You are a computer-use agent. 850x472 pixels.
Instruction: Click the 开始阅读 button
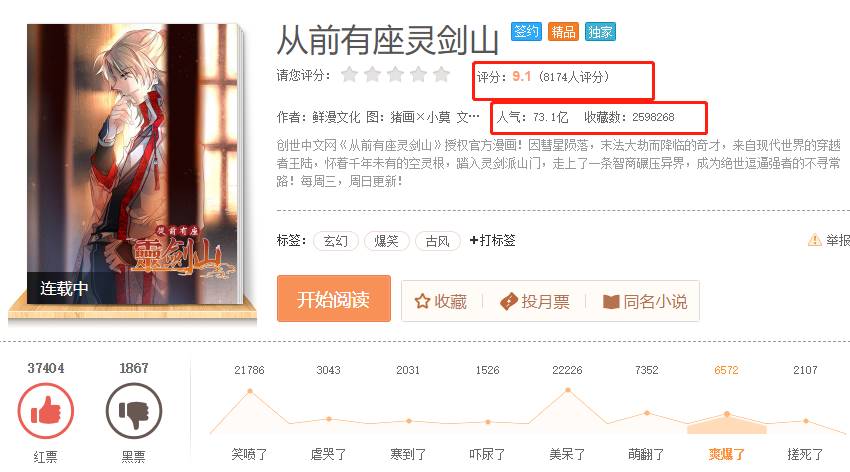333,299
